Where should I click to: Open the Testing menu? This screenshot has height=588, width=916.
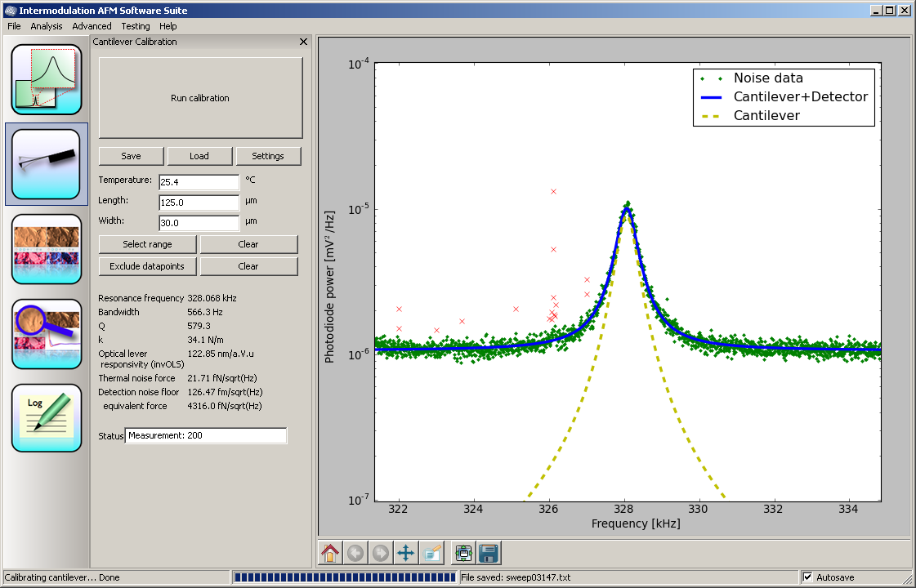click(136, 26)
